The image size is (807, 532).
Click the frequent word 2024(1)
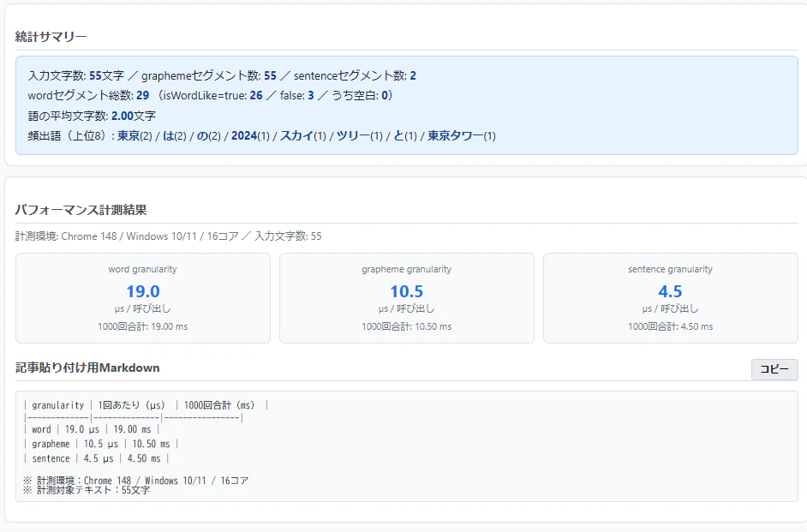coord(250,136)
